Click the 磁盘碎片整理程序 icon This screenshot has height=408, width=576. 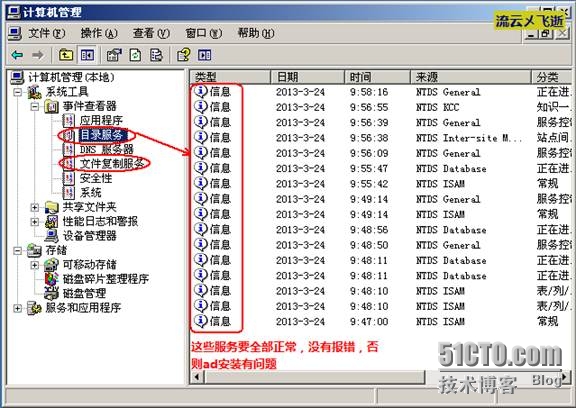tap(52, 279)
